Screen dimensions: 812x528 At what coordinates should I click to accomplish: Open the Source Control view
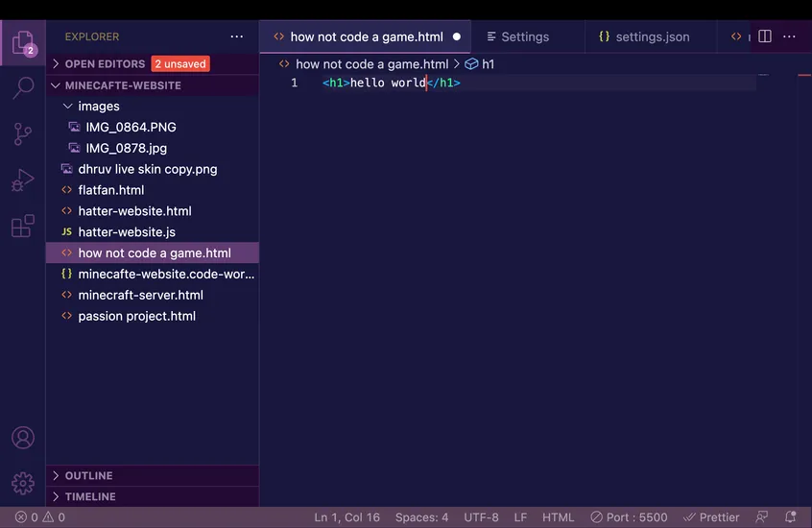tap(23, 134)
